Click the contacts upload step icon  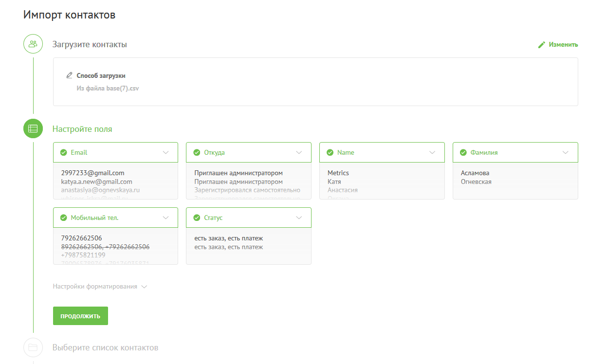point(33,44)
